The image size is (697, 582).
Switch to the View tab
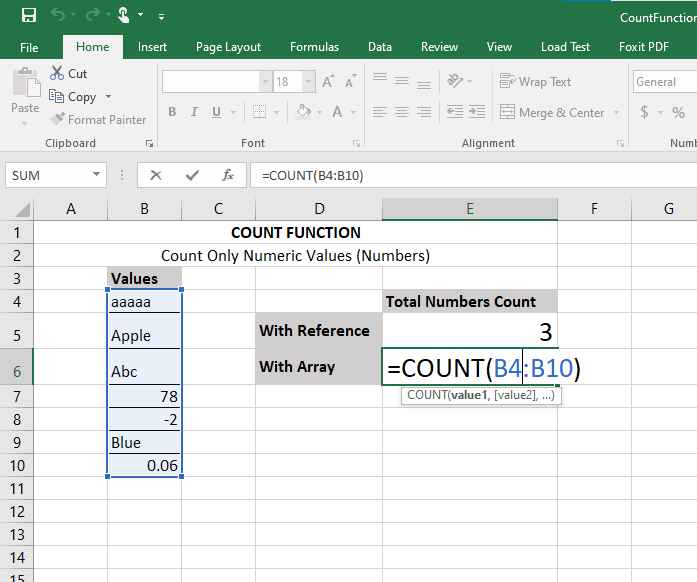point(499,47)
